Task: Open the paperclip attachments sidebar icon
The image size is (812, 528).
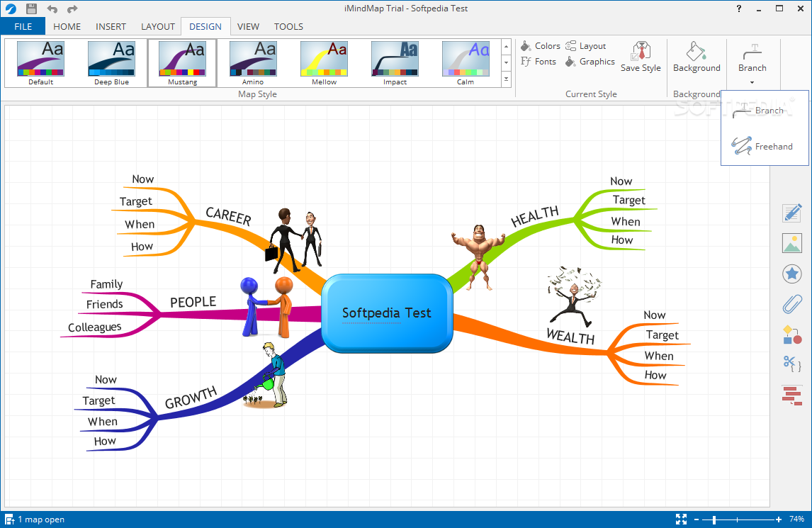Action: point(791,304)
